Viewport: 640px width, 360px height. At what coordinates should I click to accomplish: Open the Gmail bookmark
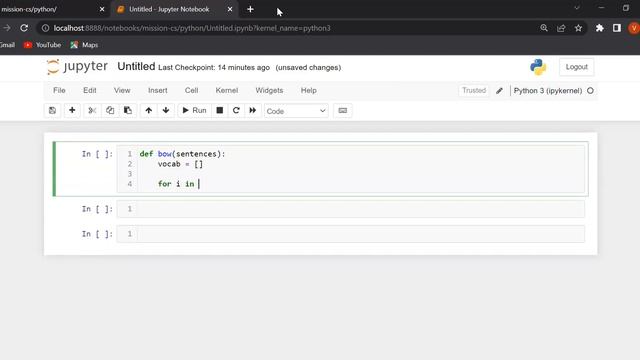(x=7, y=45)
